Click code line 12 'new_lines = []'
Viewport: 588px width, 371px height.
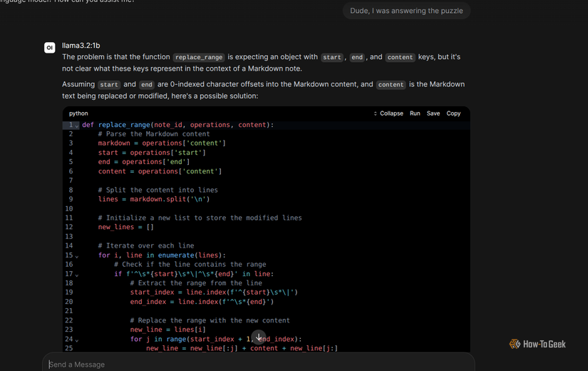[x=125, y=227]
